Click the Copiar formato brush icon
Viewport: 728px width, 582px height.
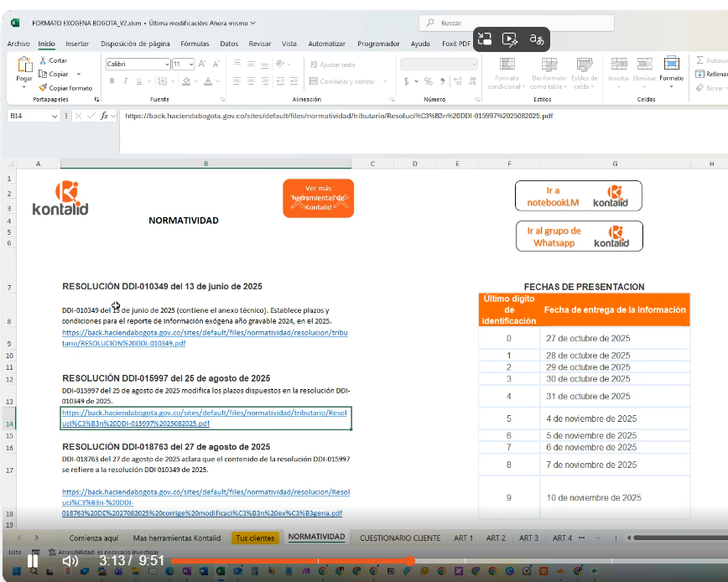pos(42,87)
